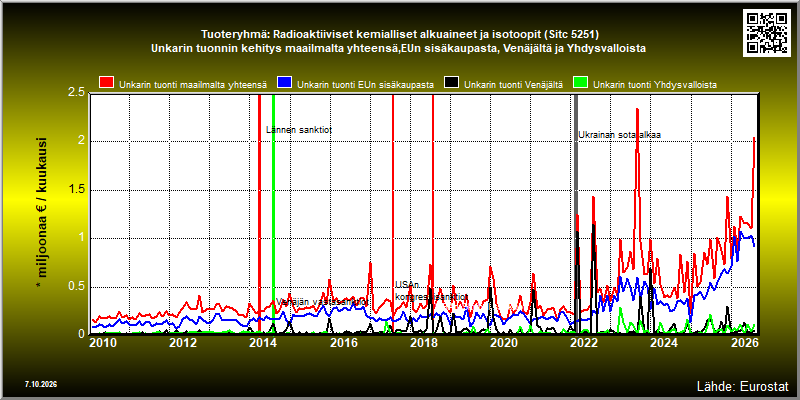Viewport: 800px width, 400px height.
Task: Select legend label 'Unkarin tuonti Yhdysvalloista'
Action: pyautogui.click(x=655, y=85)
